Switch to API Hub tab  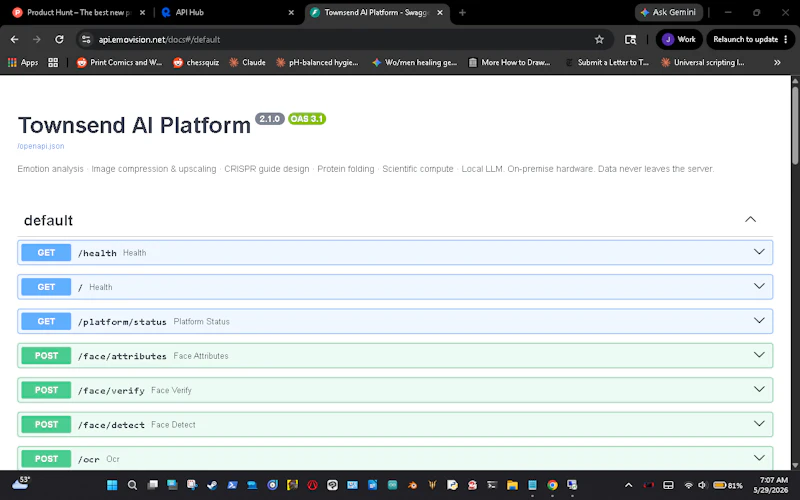point(227,12)
